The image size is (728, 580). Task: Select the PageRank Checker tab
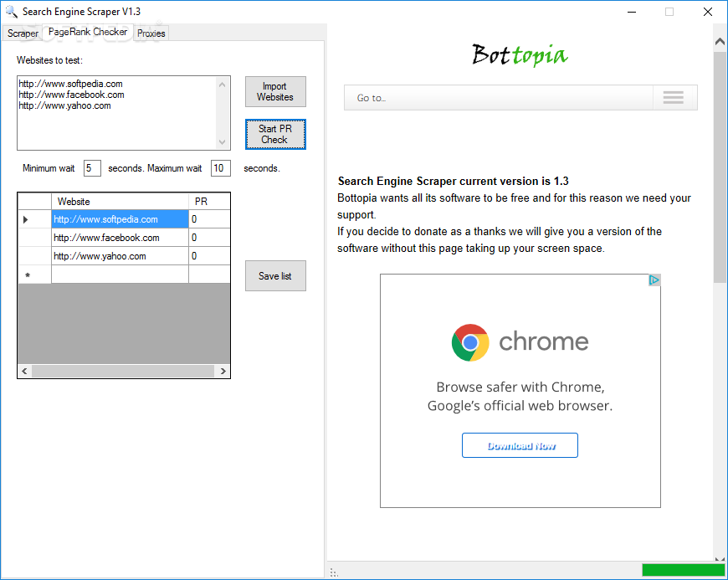(x=88, y=32)
